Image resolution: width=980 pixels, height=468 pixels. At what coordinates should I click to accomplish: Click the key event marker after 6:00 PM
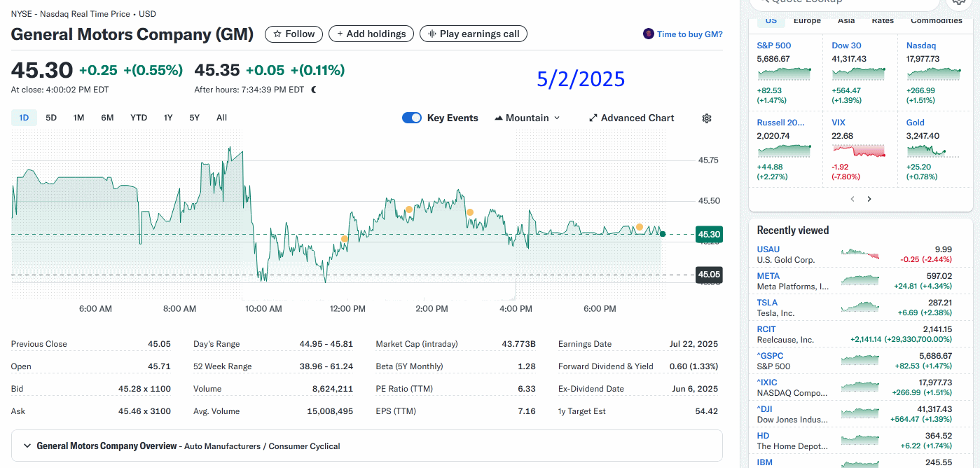pyautogui.click(x=640, y=227)
